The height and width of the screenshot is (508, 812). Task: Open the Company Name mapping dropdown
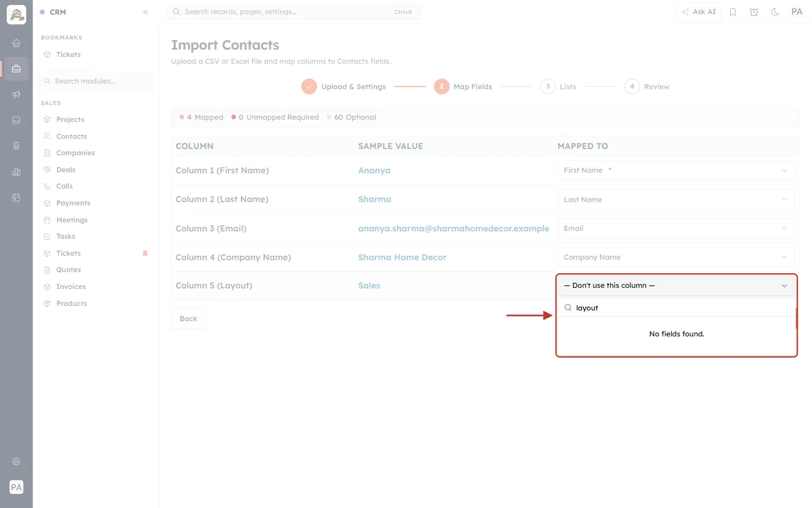tap(676, 257)
